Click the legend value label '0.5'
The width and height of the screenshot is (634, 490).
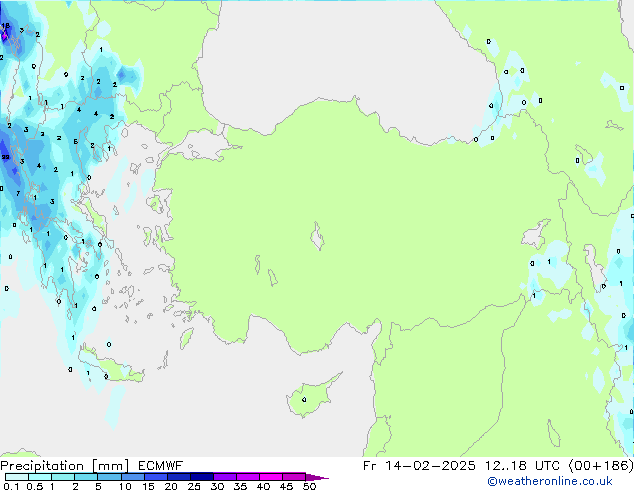coord(34,486)
